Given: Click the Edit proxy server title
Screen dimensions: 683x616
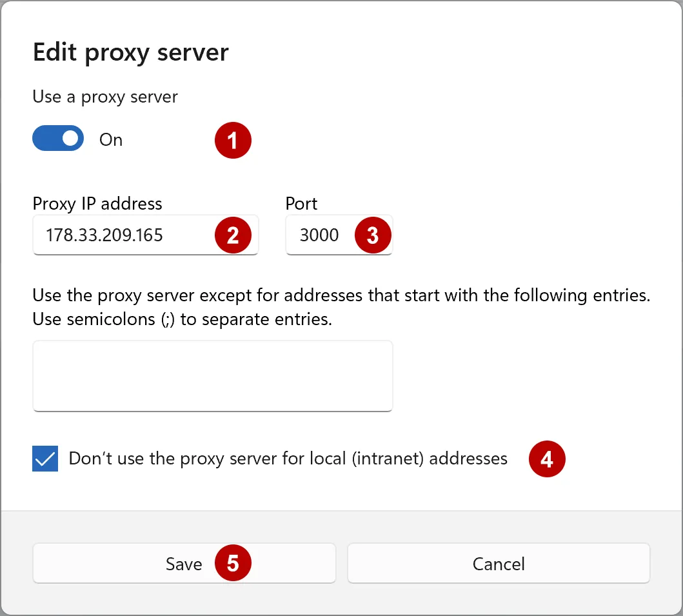Looking at the screenshot, I should 130,52.
